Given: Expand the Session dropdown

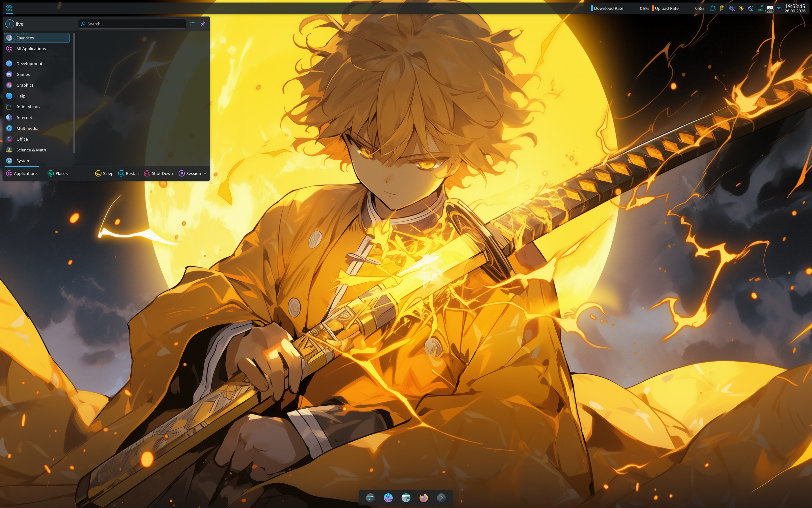Looking at the screenshot, I should point(193,173).
